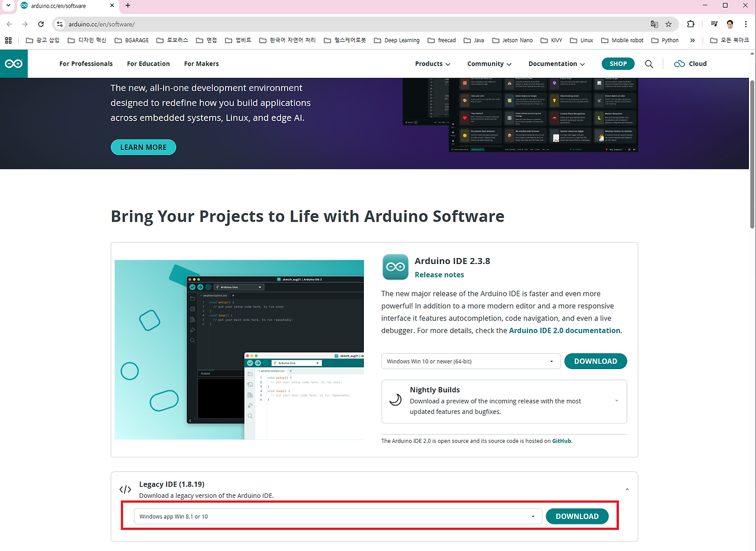Viewport: 756px width, 551px height.
Task: Open the Release notes link
Action: 439,275
